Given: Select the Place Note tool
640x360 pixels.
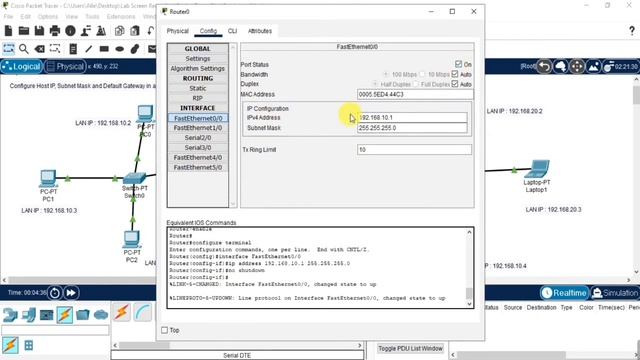Looking at the screenshot, I should (x=73, y=49).
